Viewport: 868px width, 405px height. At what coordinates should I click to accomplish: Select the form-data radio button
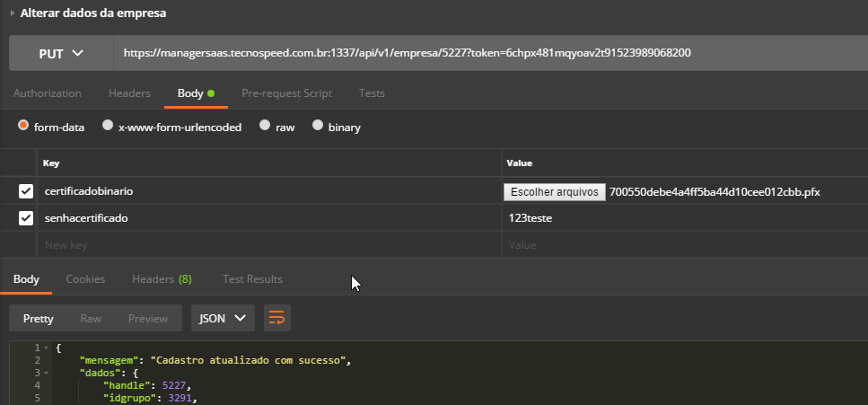[x=23, y=127]
